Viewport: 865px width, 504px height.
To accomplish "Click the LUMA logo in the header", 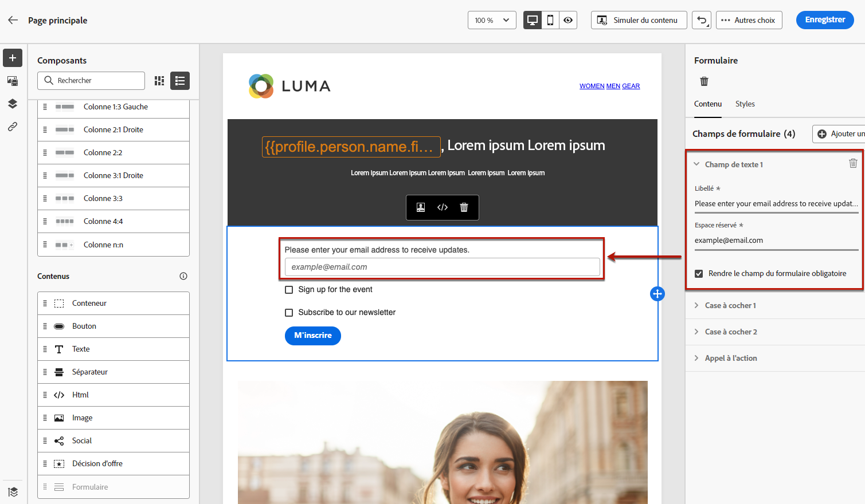I will 289,86.
